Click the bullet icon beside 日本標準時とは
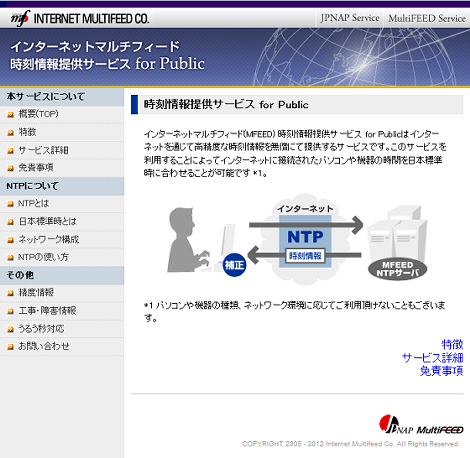This screenshot has height=458, width=470. point(11,222)
